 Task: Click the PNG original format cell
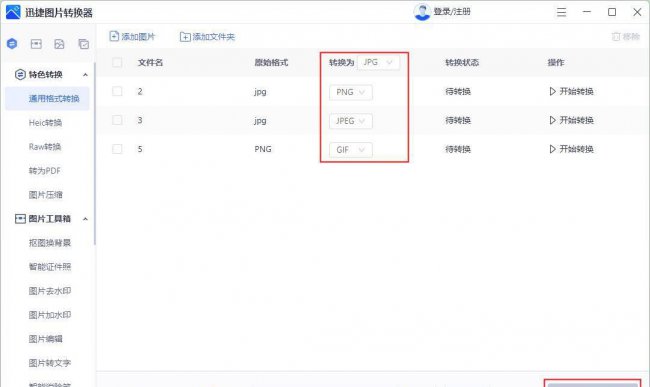tap(263, 149)
